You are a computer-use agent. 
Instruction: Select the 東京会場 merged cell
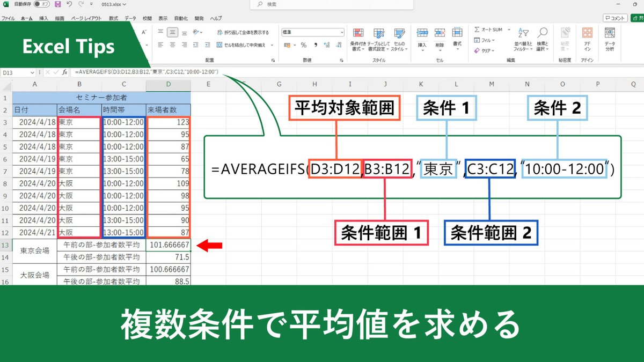click(x=35, y=251)
